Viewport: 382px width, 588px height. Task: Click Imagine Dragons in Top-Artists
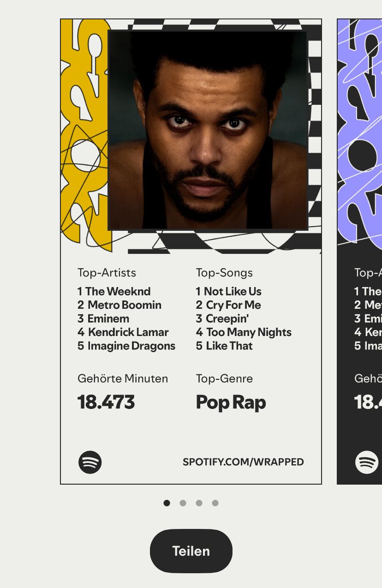pyautogui.click(x=126, y=346)
